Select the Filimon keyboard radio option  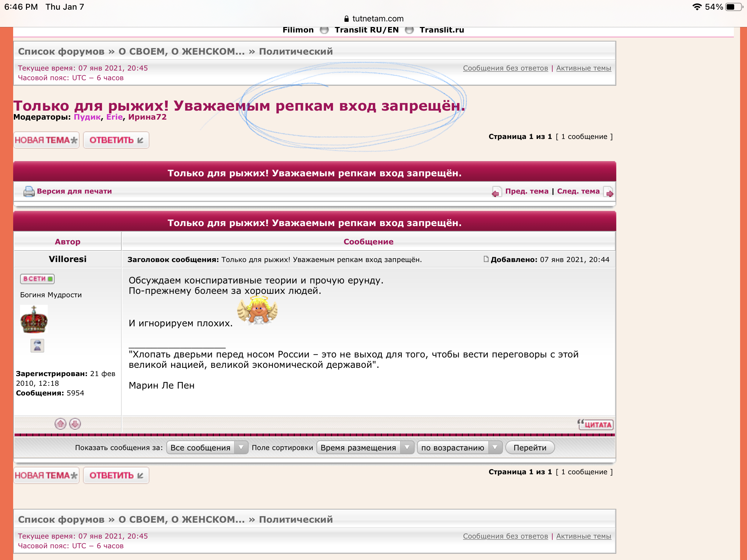[x=324, y=30]
